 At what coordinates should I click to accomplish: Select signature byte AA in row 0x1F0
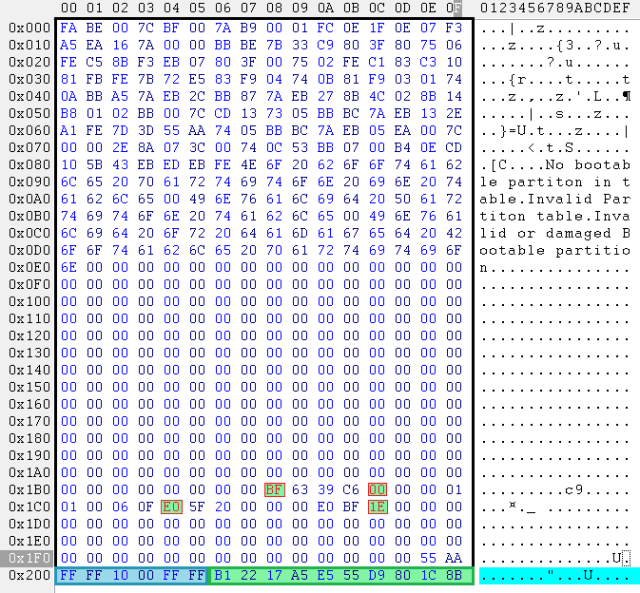(454, 558)
